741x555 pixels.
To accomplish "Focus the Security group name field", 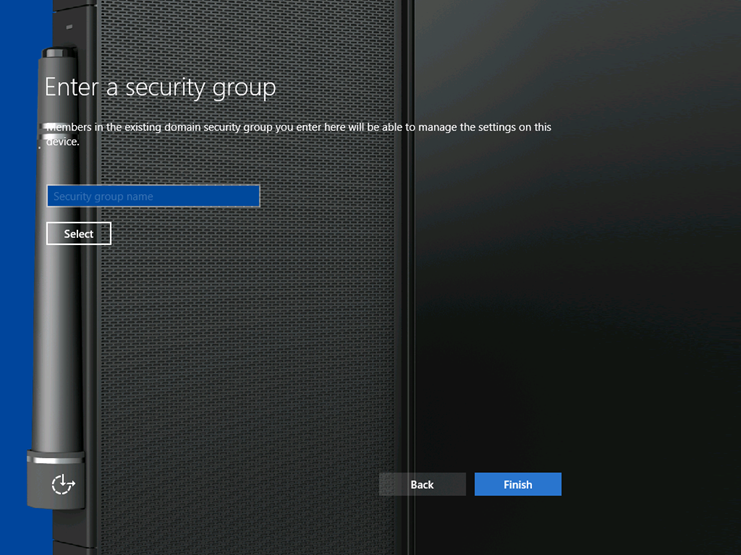I will click(x=153, y=196).
